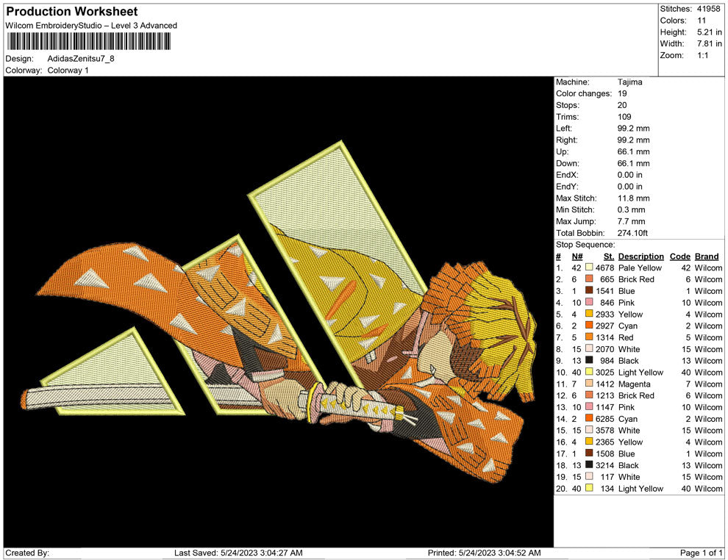Screen dimensions: 728x560
Task: Select the Min Stitch value '0.3 mm'
Action: click(632, 209)
